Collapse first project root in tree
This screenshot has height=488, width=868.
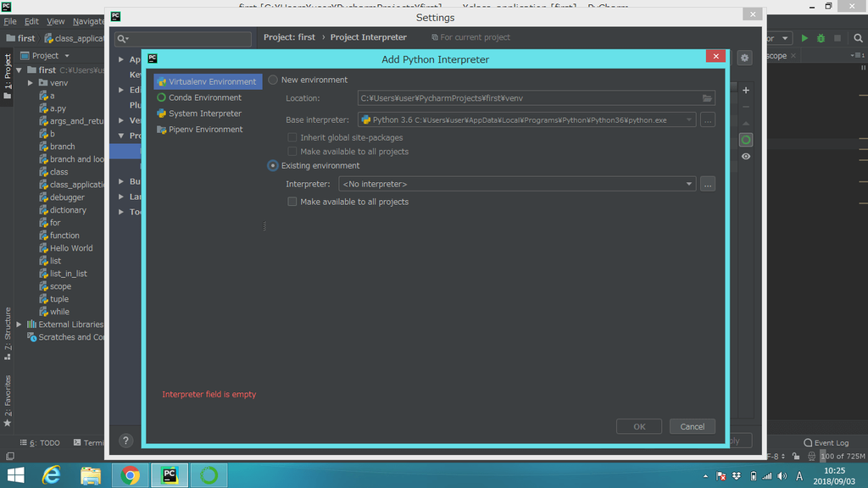click(x=19, y=70)
